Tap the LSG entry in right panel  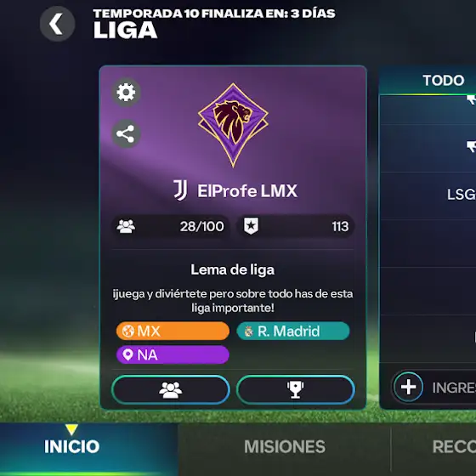pyautogui.click(x=461, y=195)
